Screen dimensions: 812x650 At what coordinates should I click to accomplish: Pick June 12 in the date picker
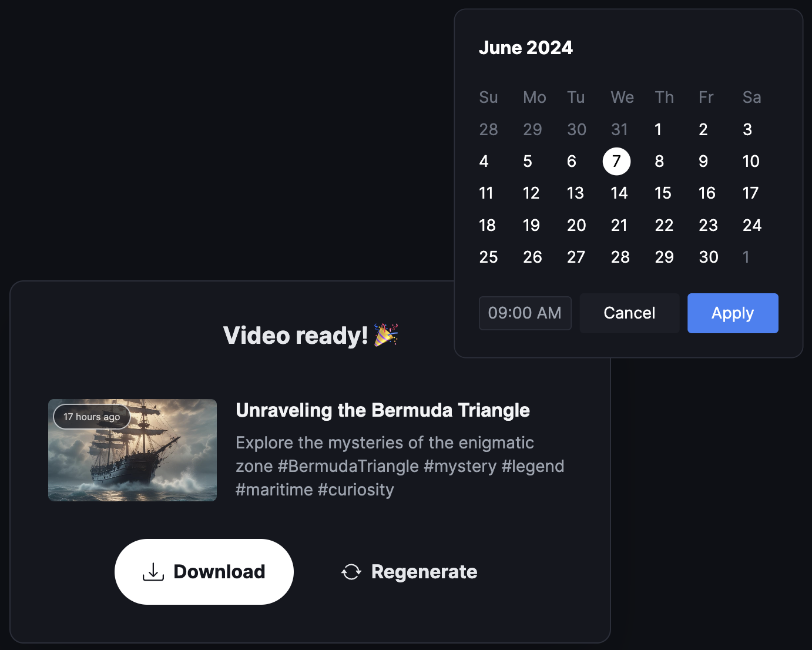[x=531, y=193]
